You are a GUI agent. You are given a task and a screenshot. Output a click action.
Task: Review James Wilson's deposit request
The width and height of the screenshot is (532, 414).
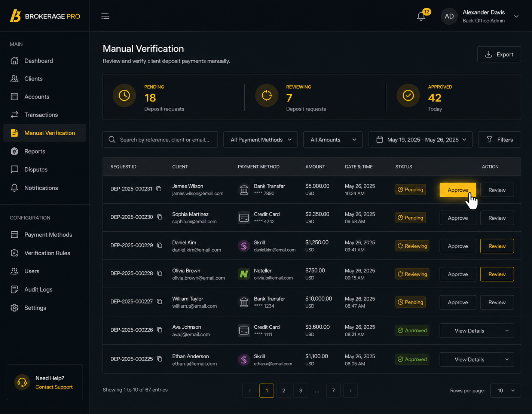[497, 190]
